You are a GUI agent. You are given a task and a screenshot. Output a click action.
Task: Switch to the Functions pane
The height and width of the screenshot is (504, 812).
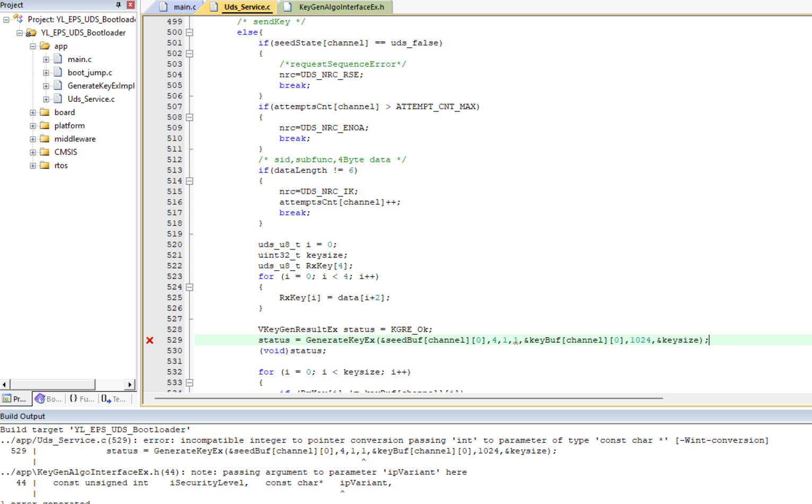pos(82,398)
